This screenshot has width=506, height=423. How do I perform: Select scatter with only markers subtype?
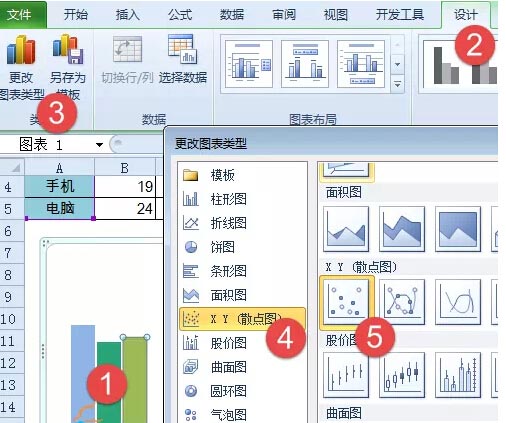point(346,302)
